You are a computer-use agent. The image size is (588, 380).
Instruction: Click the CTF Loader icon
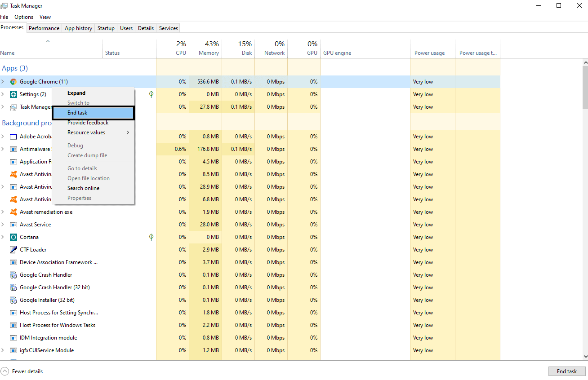[13, 249]
